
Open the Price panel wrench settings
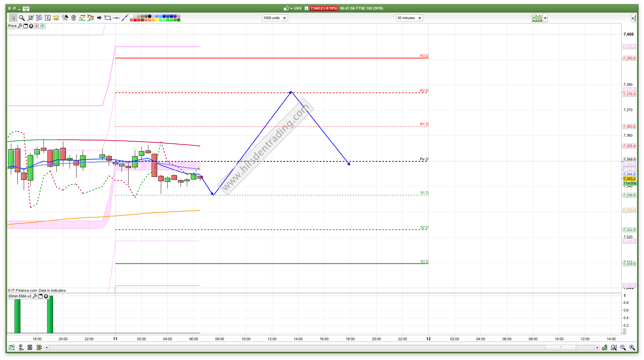(x=20, y=26)
